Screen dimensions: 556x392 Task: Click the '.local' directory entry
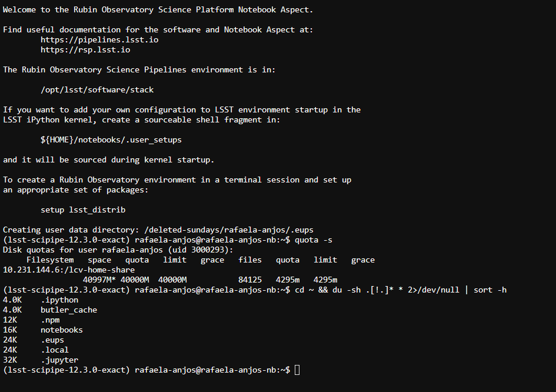click(55, 350)
